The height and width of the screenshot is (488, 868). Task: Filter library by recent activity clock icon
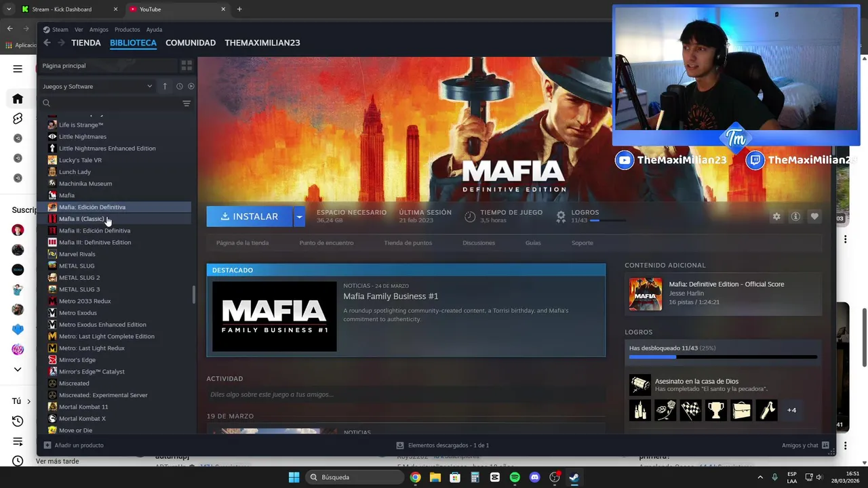[180, 86]
